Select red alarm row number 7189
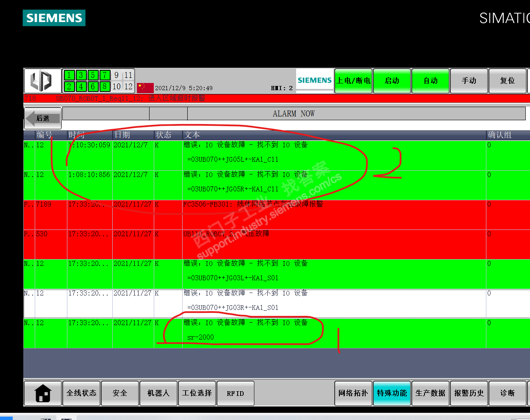Screen dimensions: 530x420 277,215
